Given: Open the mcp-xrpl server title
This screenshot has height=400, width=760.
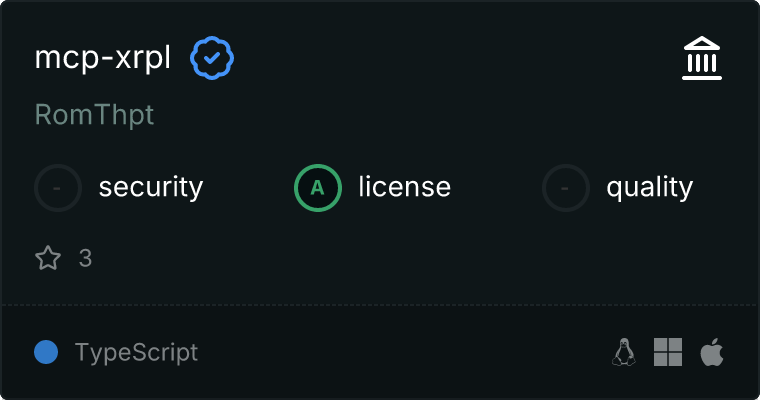Looking at the screenshot, I should point(103,59).
